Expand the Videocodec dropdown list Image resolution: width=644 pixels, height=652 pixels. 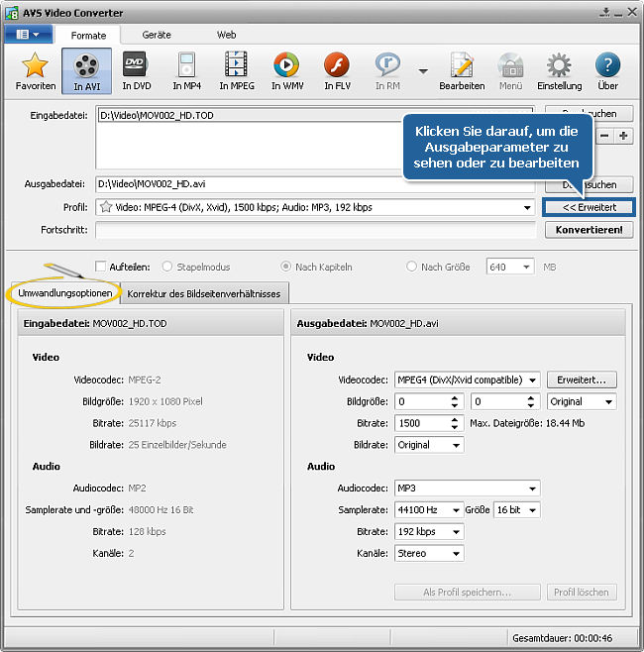[532, 380]
